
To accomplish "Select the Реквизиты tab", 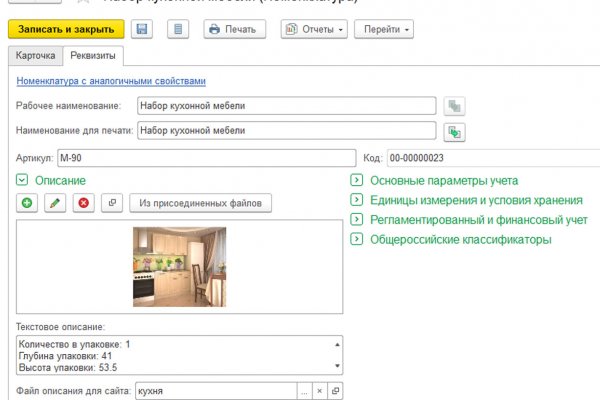I will click(92, 56).
